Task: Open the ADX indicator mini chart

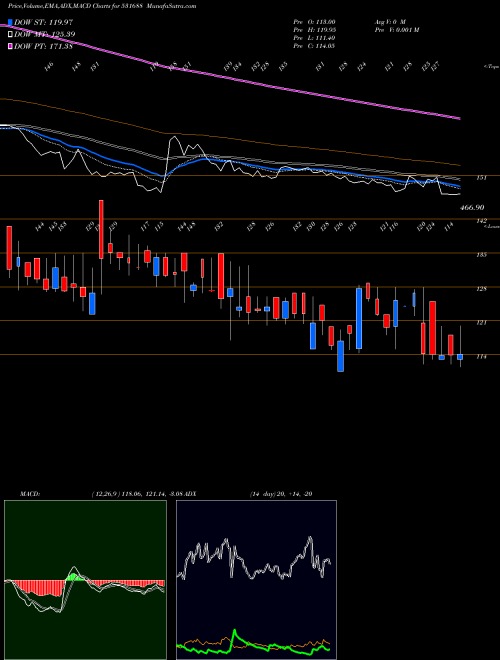Action: click(x=256, y=580)
